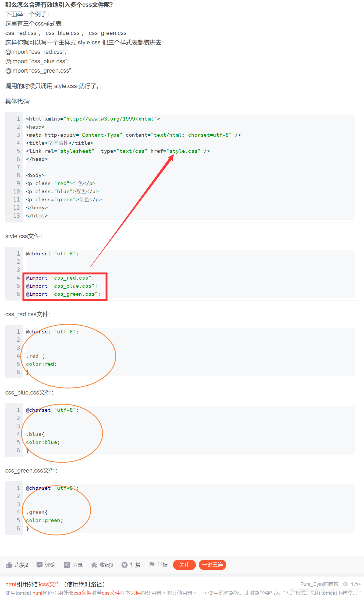
Task: Open the comment bubble icon
Action: 40,565
